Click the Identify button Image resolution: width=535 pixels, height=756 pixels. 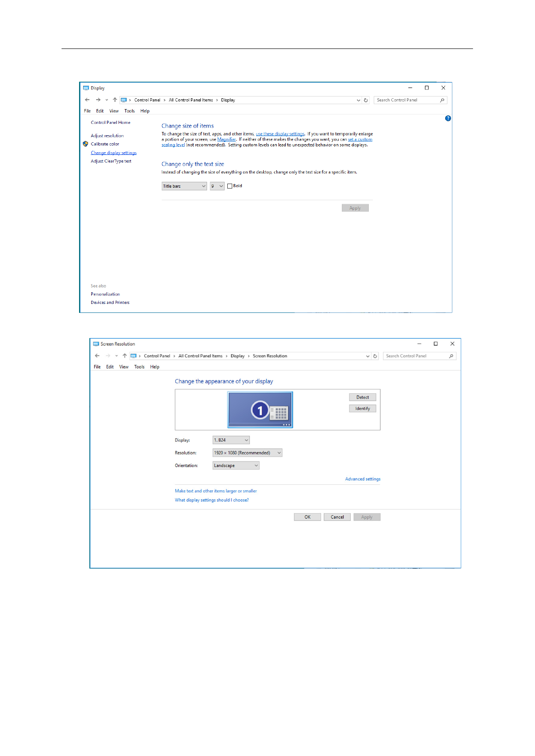pyautogui.click(x=363, y=409)
